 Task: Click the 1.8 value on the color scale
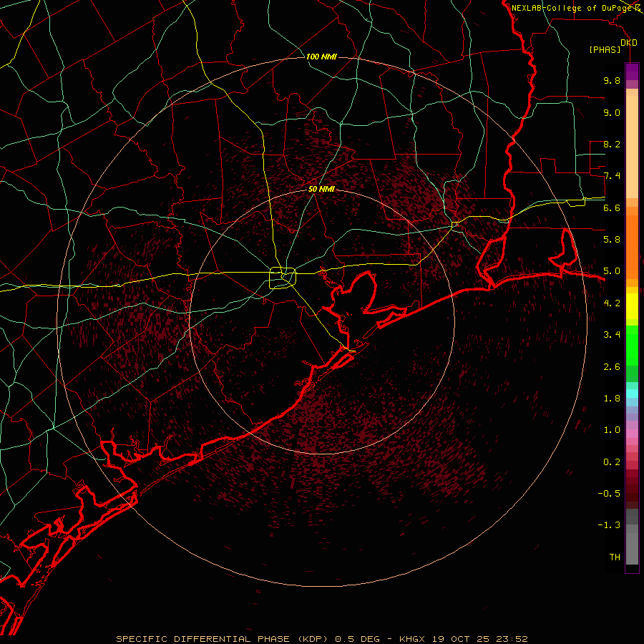[612, 399]
